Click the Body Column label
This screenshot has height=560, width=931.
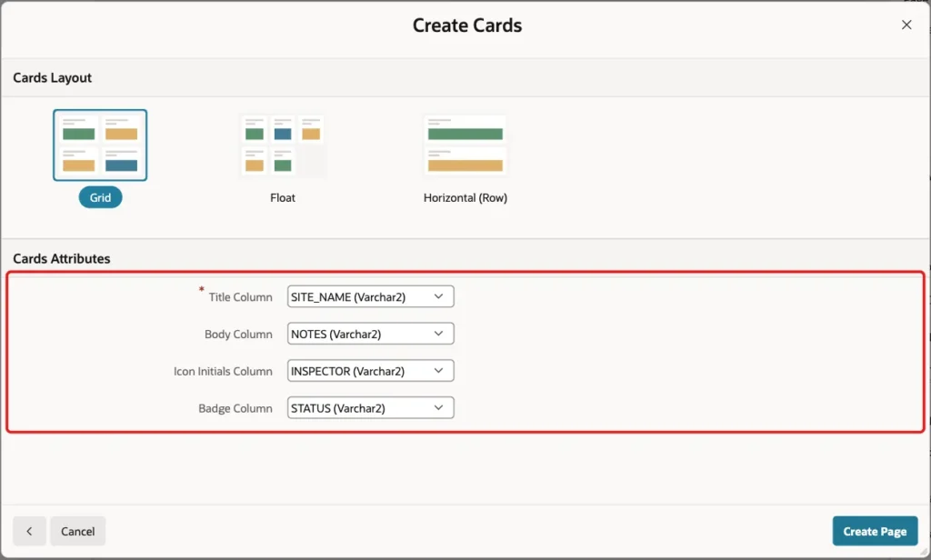(x=238, y=335)
